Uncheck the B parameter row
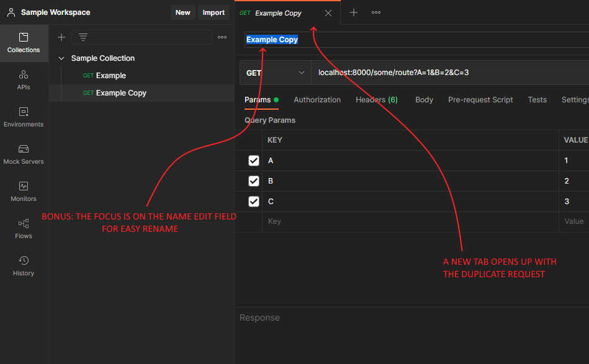Screen dimensions: 589x364 point(253,180)
